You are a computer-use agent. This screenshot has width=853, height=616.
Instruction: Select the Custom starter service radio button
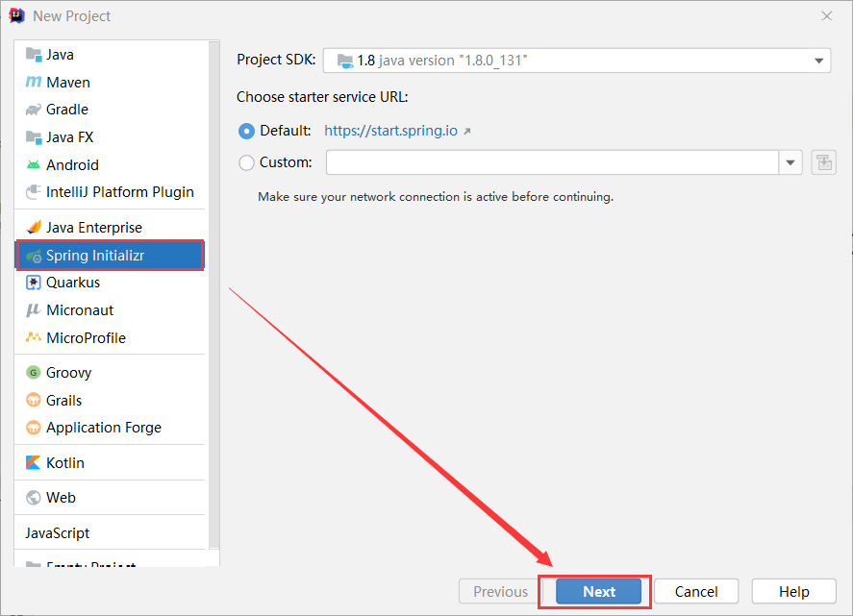click(x=246, y=162)
